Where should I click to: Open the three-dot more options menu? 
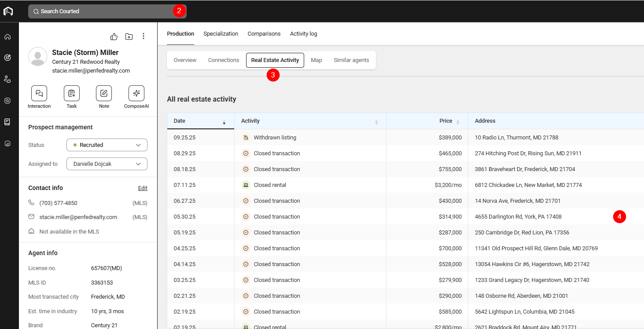(x=144, y=37)
